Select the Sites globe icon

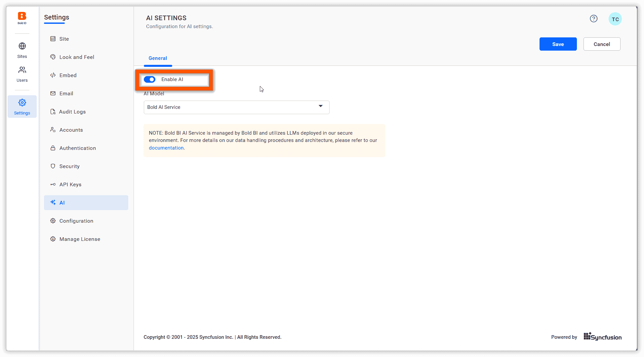(x=22, y=46)
